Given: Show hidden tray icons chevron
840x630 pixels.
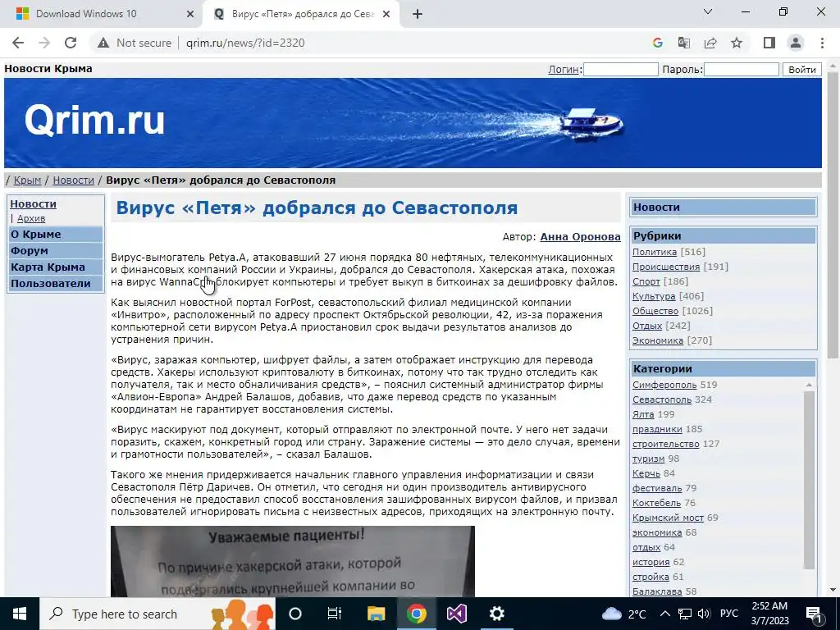Looking at the screenshot, I should (664, 614).
